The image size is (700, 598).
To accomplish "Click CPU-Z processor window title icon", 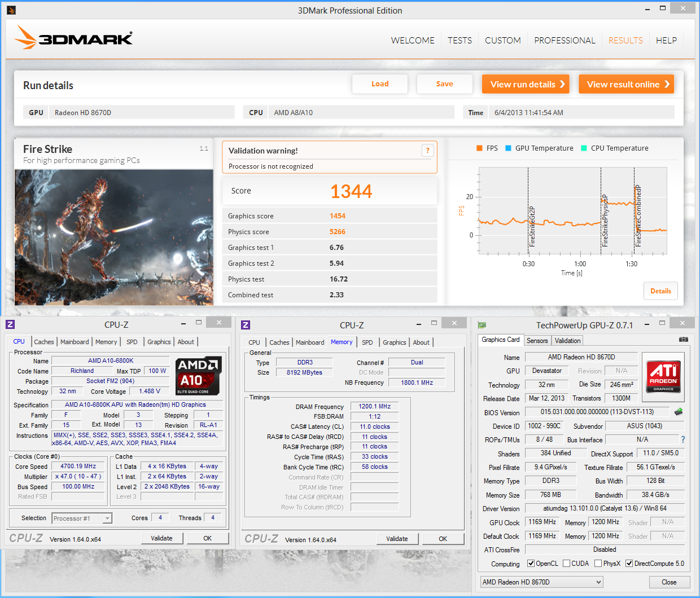I will 10,324.
